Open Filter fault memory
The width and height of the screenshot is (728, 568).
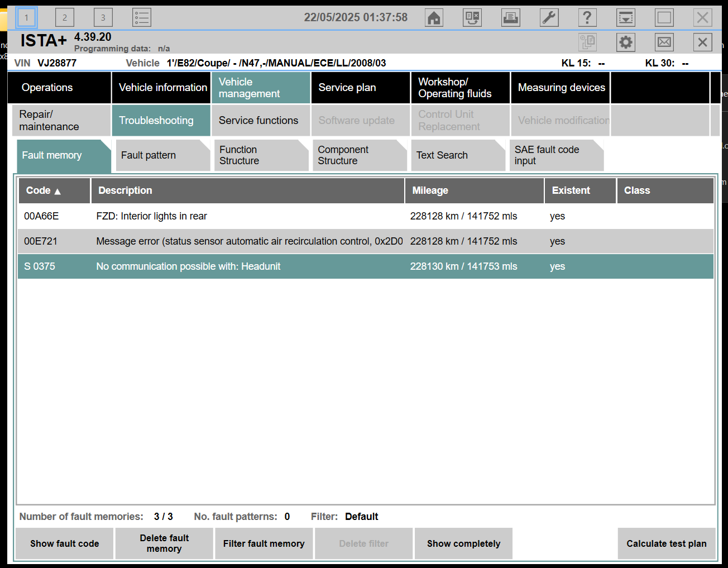[x=264, y=543]
